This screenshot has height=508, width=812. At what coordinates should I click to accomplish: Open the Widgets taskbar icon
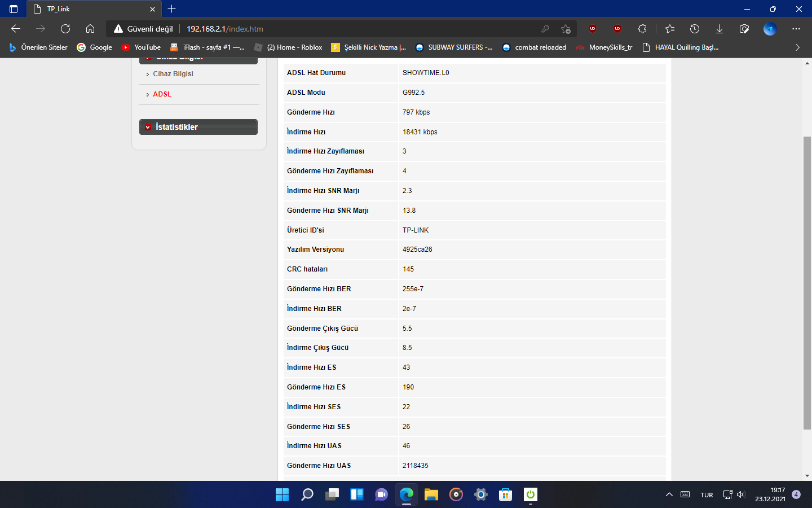click(356, 495)
